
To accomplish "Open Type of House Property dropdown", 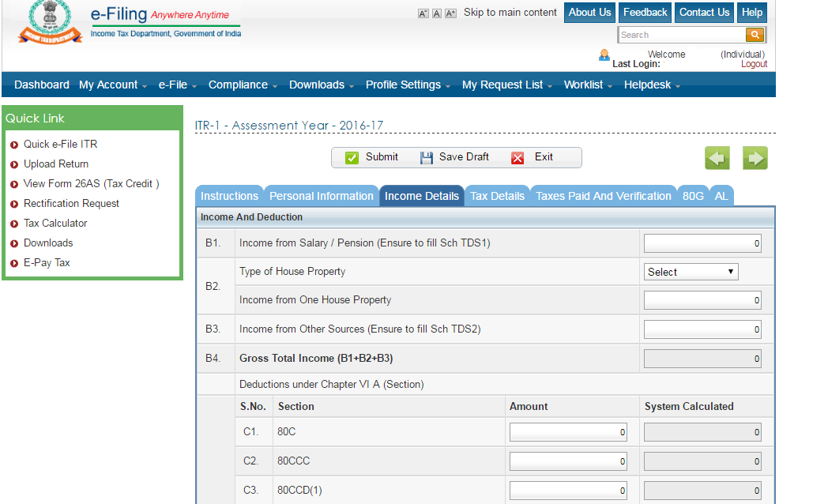I will 691,272.
